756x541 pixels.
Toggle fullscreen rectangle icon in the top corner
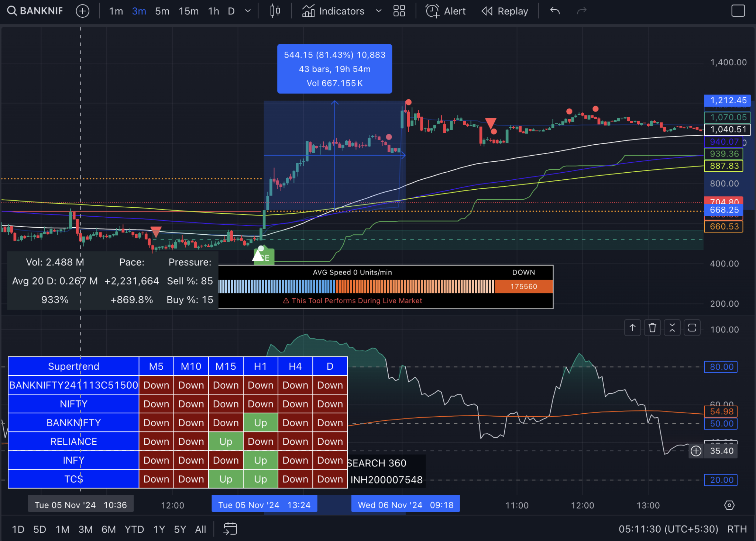[x=738, y=11]
